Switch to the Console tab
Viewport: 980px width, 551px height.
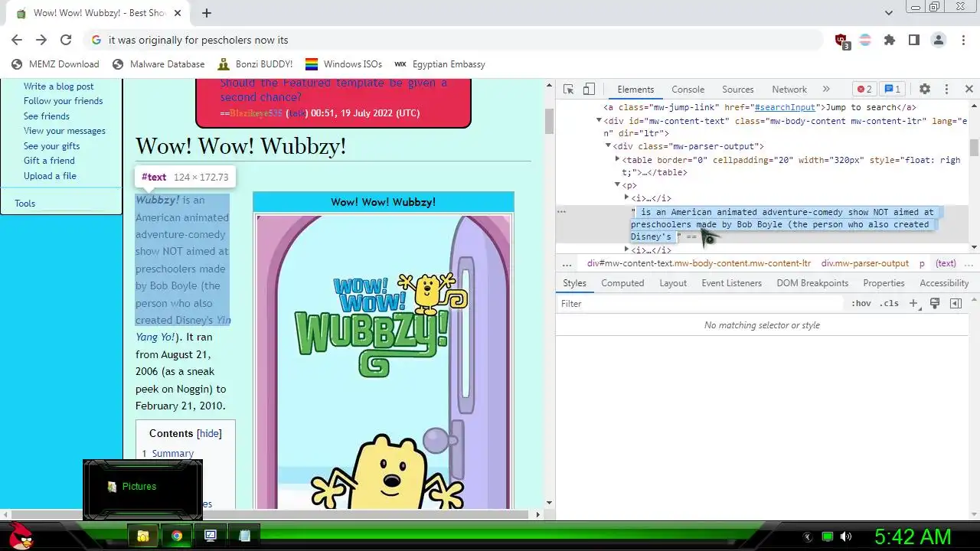tap(688, 90)
